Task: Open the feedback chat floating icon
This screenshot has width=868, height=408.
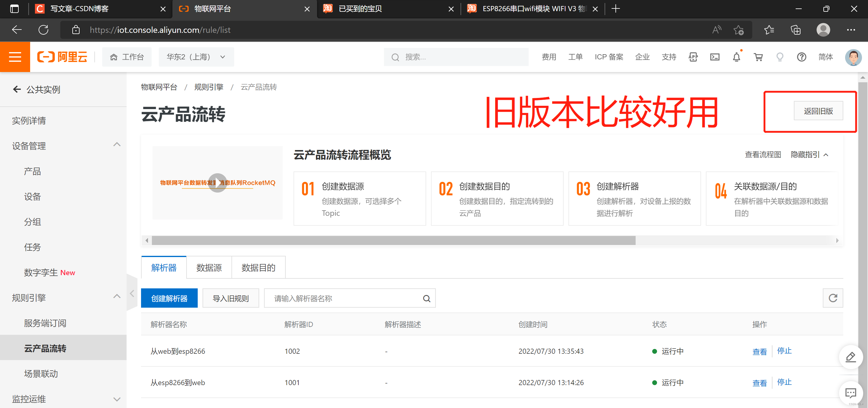Action: click(851, 393)
